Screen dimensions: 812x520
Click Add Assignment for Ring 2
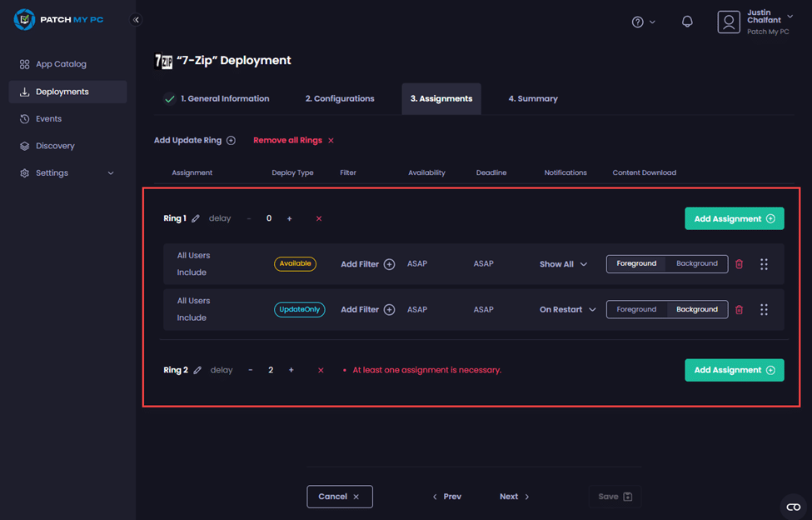click(734, 370)
